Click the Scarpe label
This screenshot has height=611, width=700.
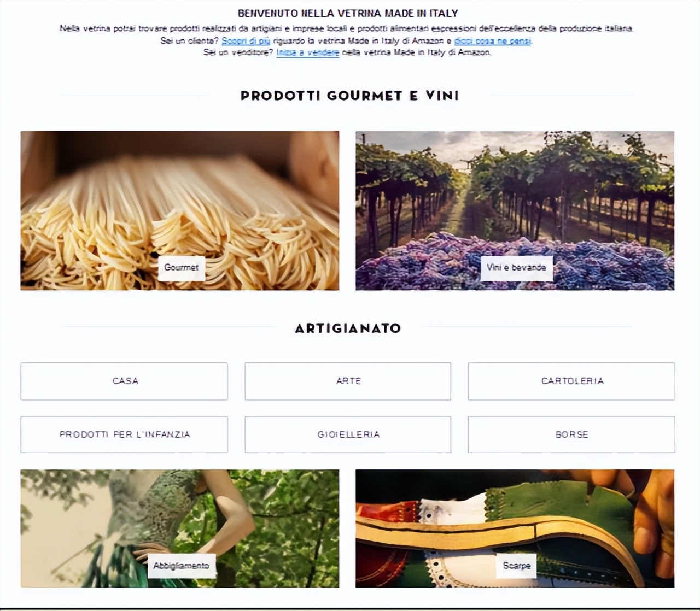(517, 566)
